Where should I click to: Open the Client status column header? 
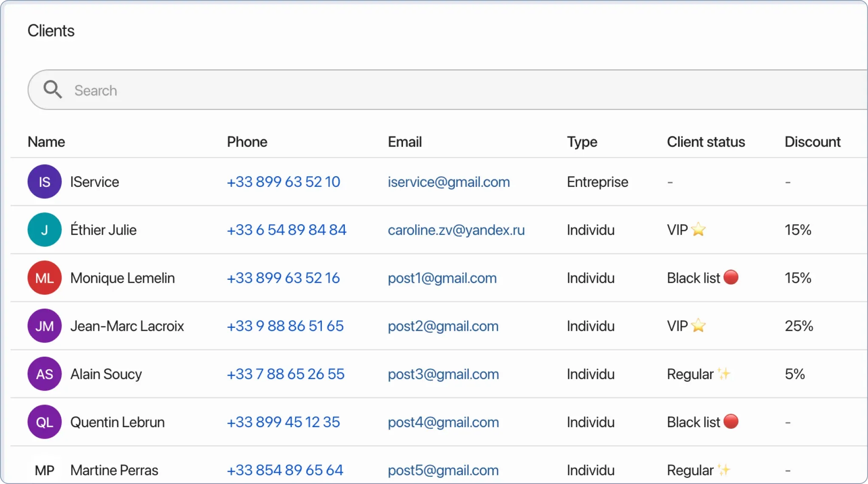(705, 141)
